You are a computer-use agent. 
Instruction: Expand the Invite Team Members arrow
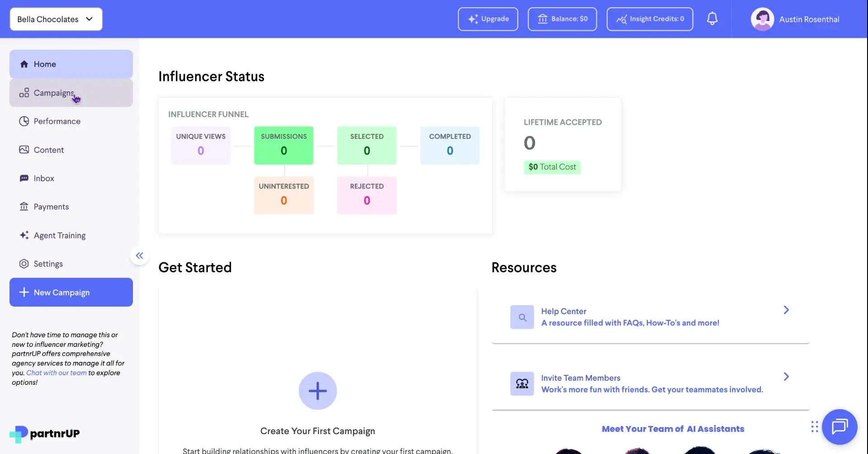click(787, 376)
